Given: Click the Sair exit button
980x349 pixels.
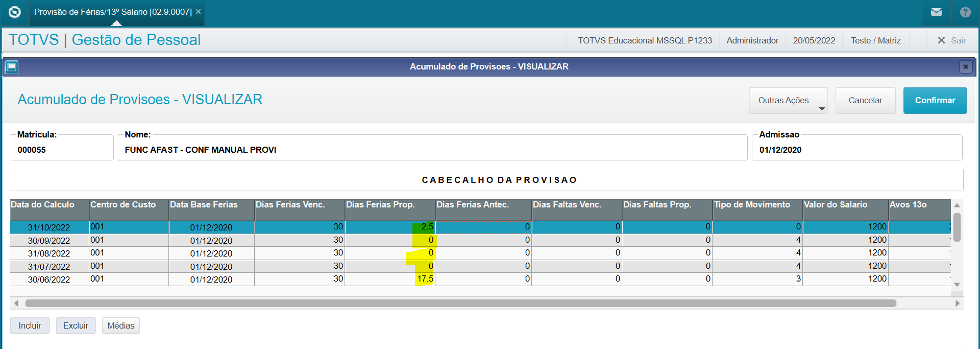Looking at the screenshot, I should click(x=952, y=40).
